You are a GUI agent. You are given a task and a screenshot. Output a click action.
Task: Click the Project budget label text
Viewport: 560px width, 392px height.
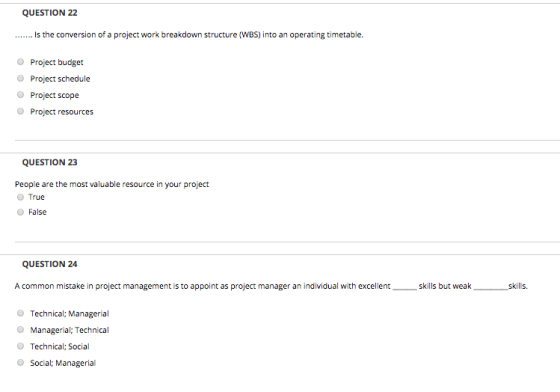click(56, 62)
